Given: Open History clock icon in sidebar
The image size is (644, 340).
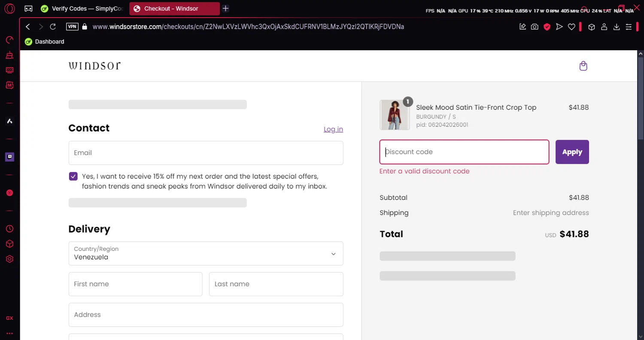Looking at the screenshot, I should (x=9, y=229).
